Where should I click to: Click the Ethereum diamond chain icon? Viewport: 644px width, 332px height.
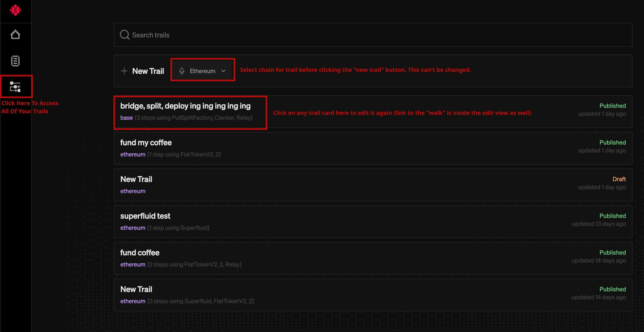[182, 71]
